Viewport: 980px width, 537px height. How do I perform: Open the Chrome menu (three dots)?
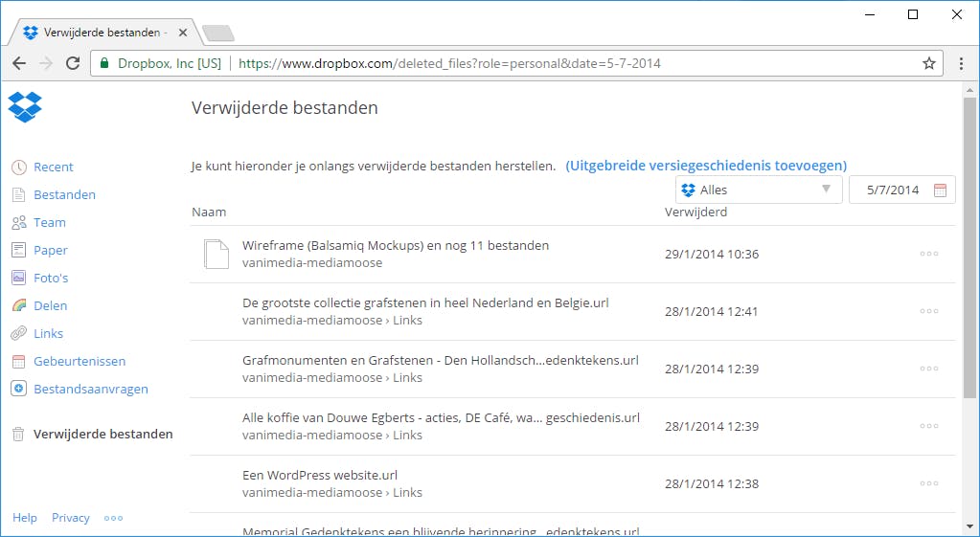coord(961,63)
